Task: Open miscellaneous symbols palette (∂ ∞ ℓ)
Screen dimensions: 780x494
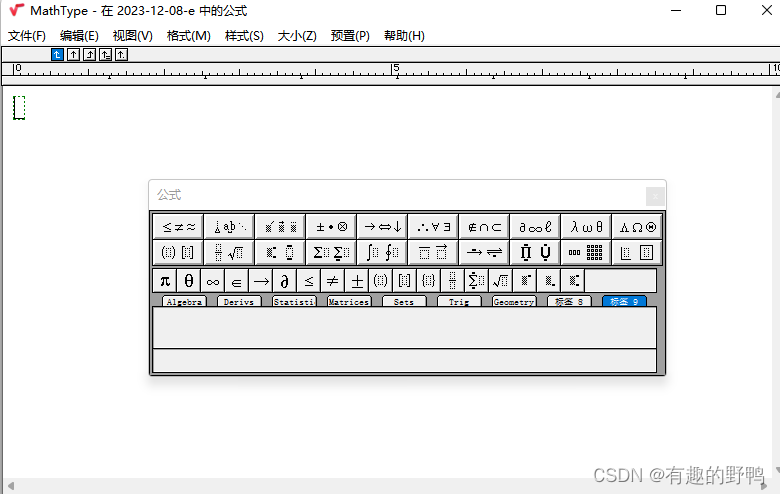Action: [x=535, y=227]
